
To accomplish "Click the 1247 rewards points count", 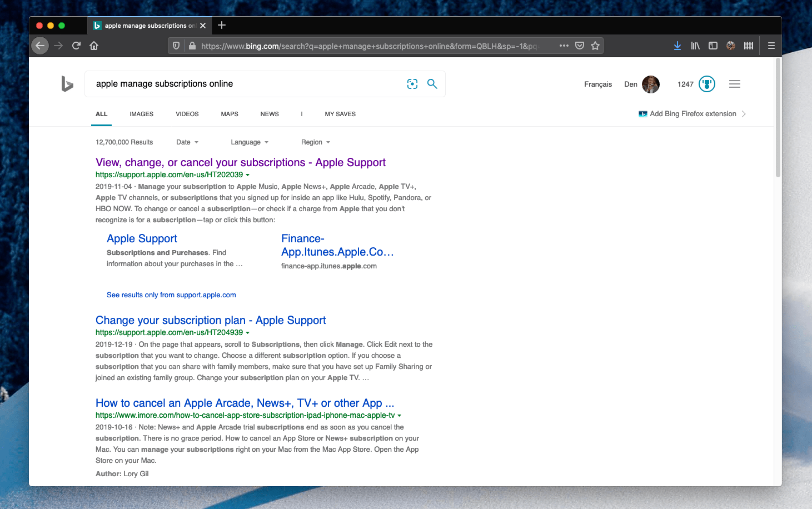I will (685, 84).
